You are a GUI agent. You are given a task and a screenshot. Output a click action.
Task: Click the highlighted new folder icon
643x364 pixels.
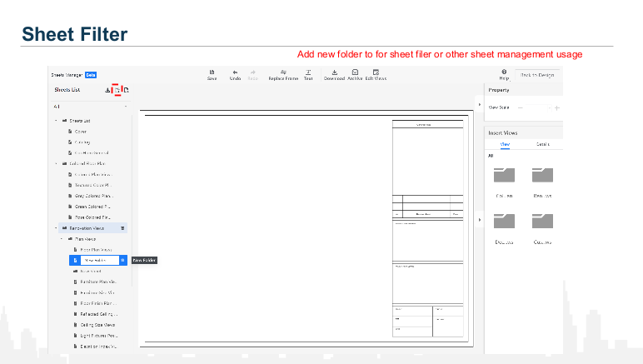tap(117, 89)
